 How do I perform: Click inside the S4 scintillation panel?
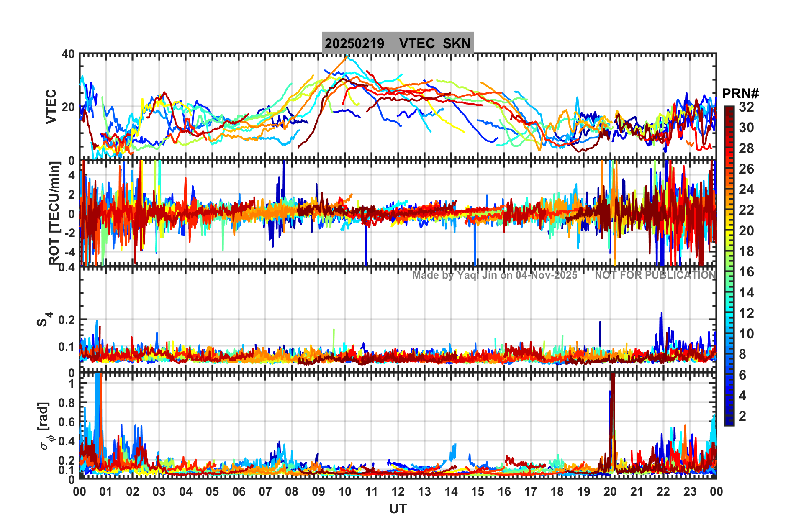coord(398,320)
